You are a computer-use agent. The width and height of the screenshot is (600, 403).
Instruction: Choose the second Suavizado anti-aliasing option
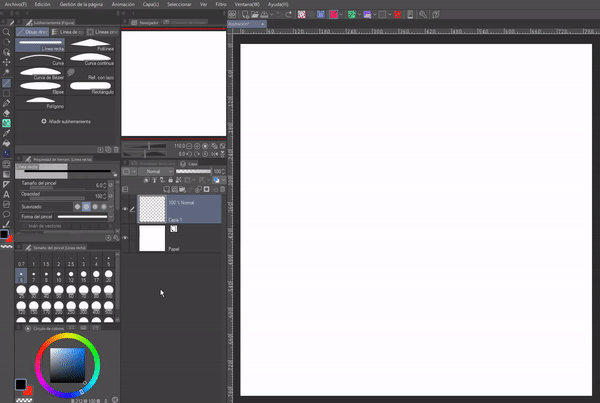[x=87, y=205]
